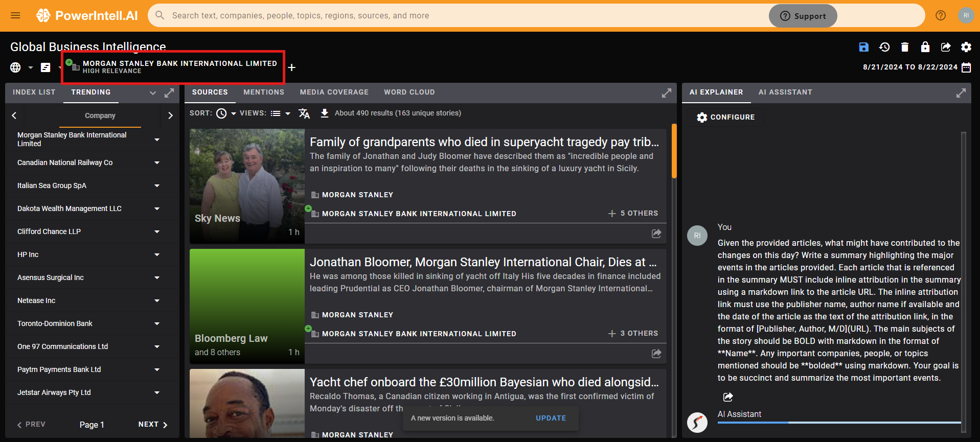Switch to the AI Explainer tab

pyautogui.click(x=716, y=92)
